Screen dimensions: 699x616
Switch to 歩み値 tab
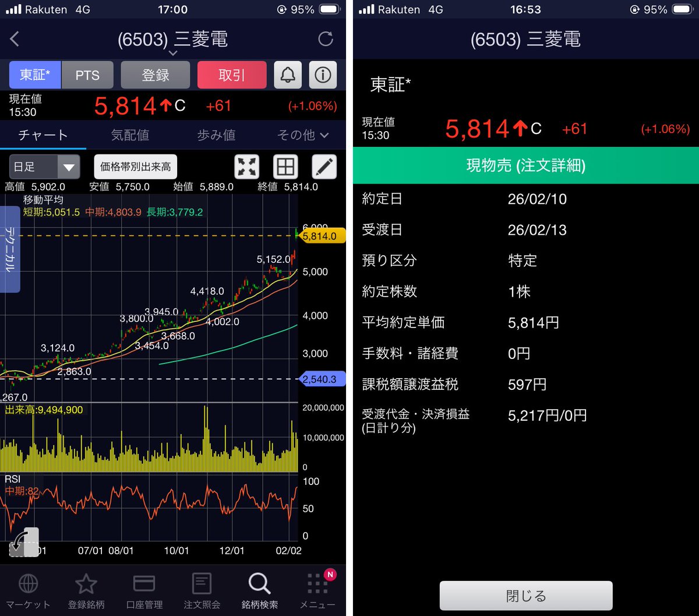pyautogui.click(x=216, y=135)
